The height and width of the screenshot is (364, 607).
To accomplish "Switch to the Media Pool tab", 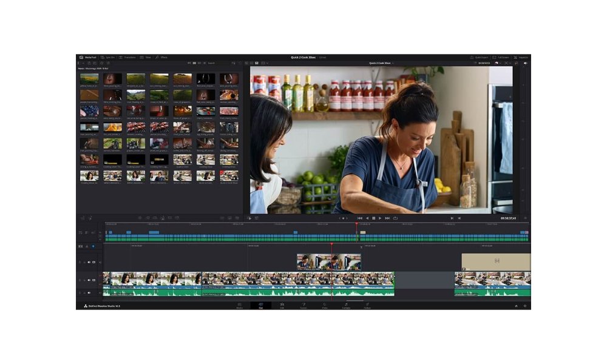I will 89,57.
